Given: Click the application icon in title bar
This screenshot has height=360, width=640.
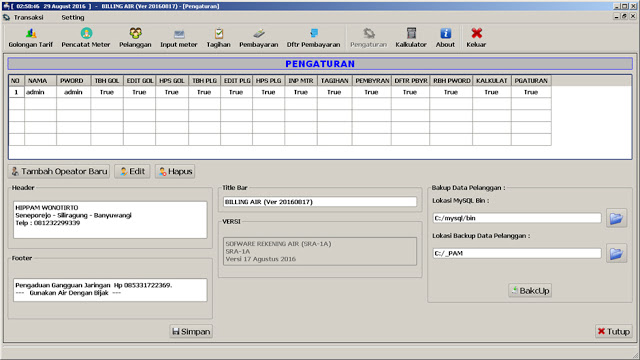Looking at the screenshot, I should point(6,6).
